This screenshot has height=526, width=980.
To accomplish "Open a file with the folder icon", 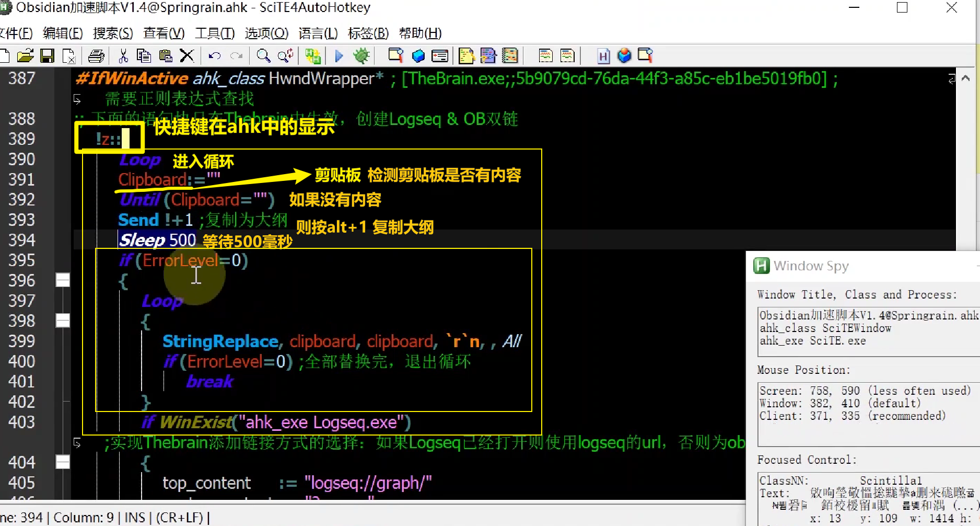I will pos(25,55).
